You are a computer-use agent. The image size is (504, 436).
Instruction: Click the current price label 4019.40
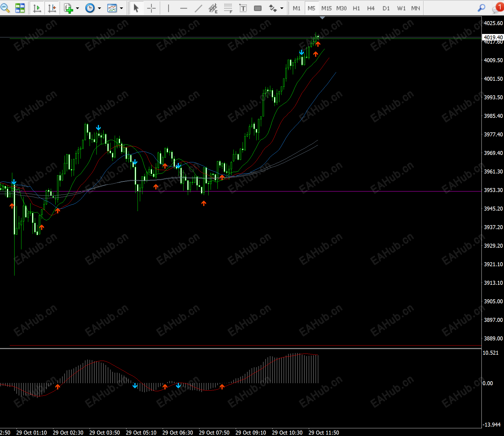(x=493, y=37)
